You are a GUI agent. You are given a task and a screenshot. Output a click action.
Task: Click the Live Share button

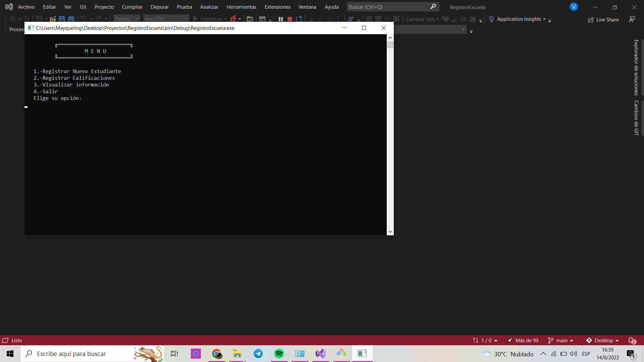click(x=603, y=20)
